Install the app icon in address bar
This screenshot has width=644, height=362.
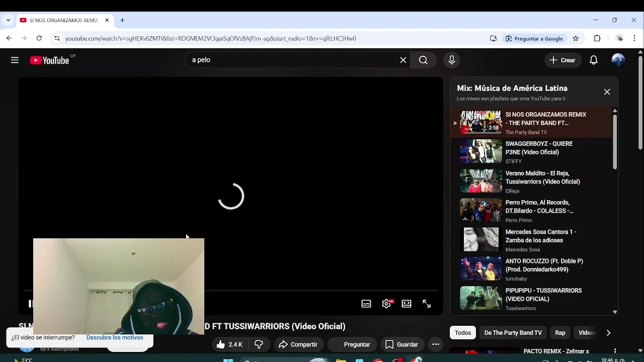[494, 38]
